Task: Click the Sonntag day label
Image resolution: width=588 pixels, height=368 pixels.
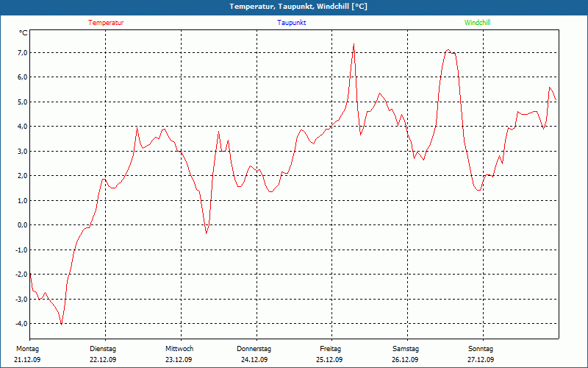Action: click(x=481, y=349)
